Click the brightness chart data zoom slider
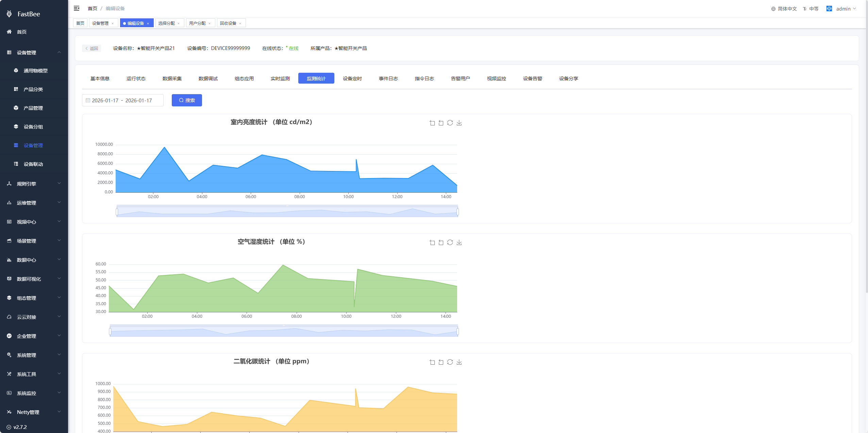This screenshot has height=433, width=868. tap(287, 212)
